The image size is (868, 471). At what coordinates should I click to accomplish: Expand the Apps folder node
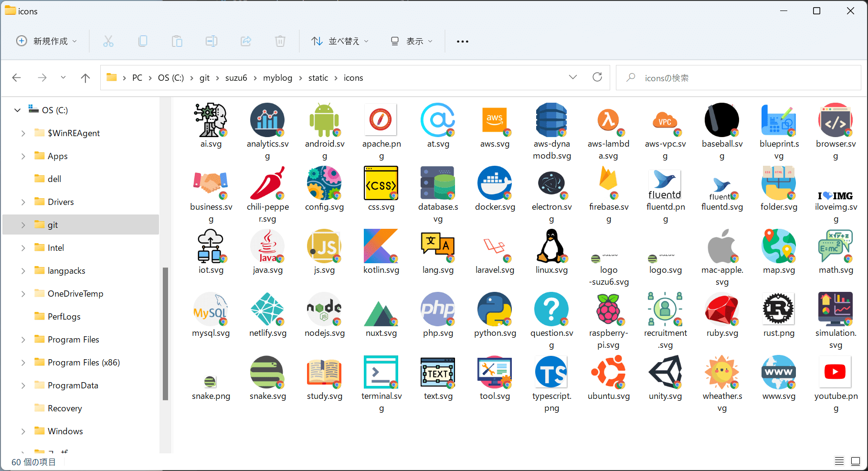(x=23, y=156)
